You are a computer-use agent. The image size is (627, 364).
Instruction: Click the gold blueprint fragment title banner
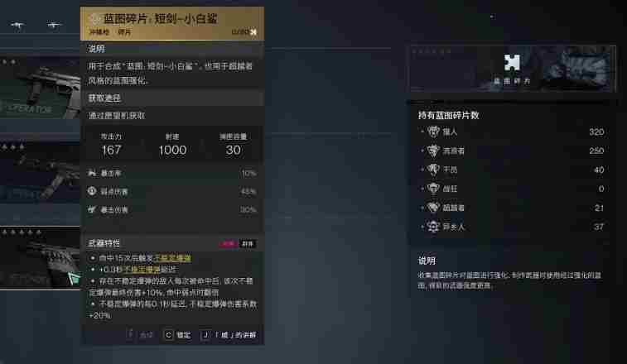172,23
